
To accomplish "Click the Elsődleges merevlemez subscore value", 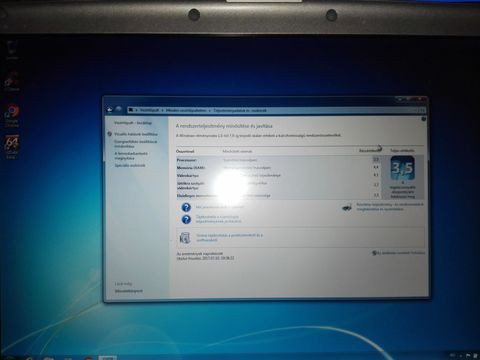I will 376,195.
